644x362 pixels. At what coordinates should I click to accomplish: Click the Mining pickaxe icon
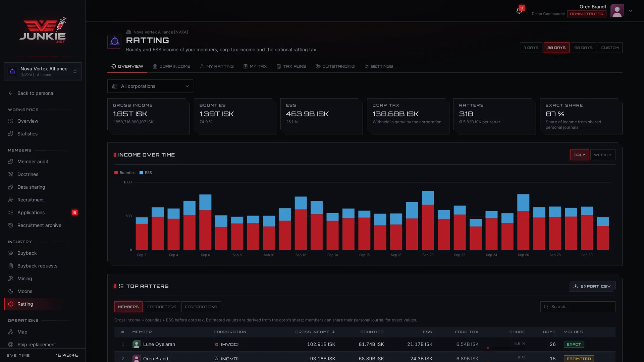[11, 279]
